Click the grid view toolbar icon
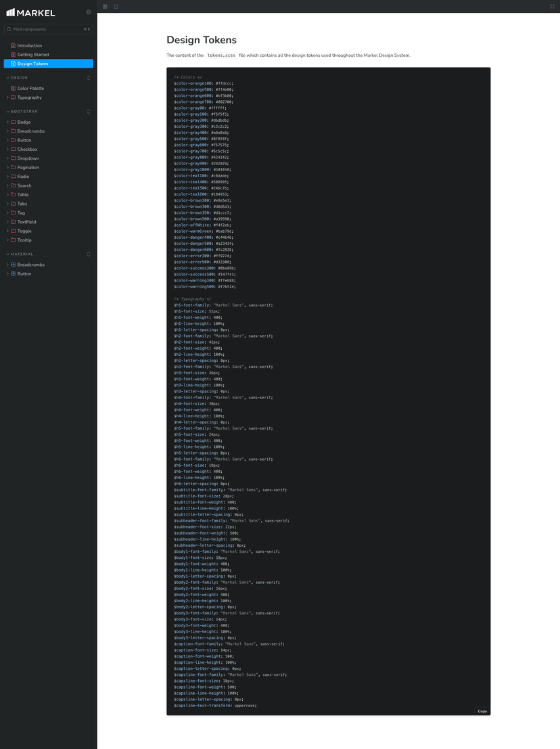 point(105,6)
